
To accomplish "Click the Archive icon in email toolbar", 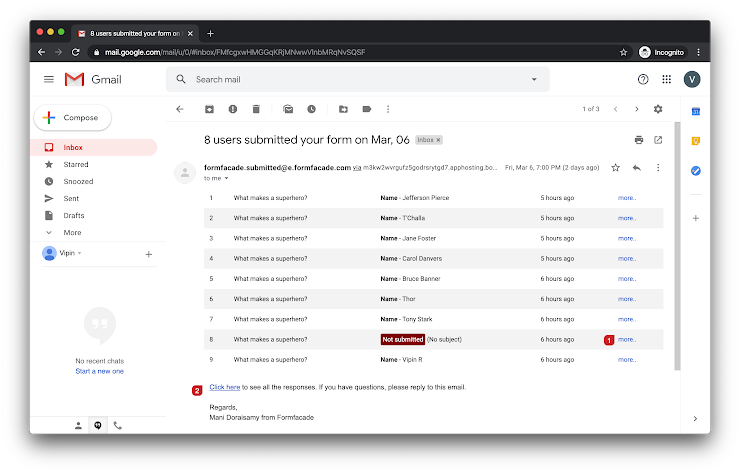I will pos(209,109).
